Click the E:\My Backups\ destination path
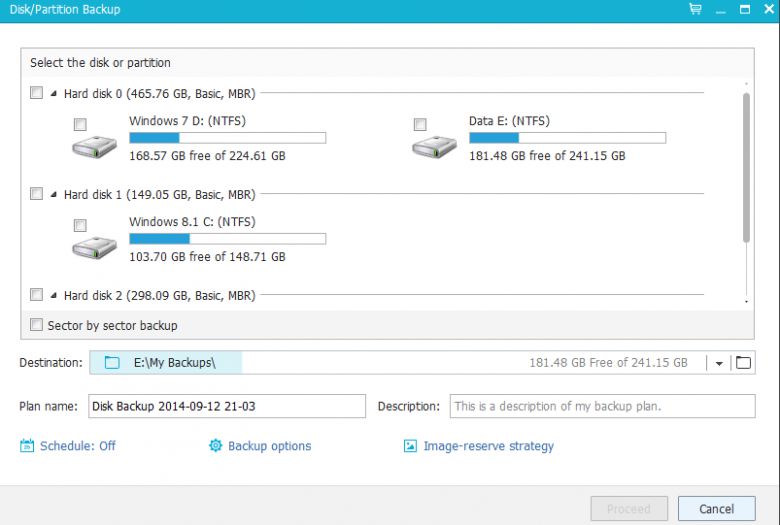This screenshot has width=780, height=525. (175, 363)
